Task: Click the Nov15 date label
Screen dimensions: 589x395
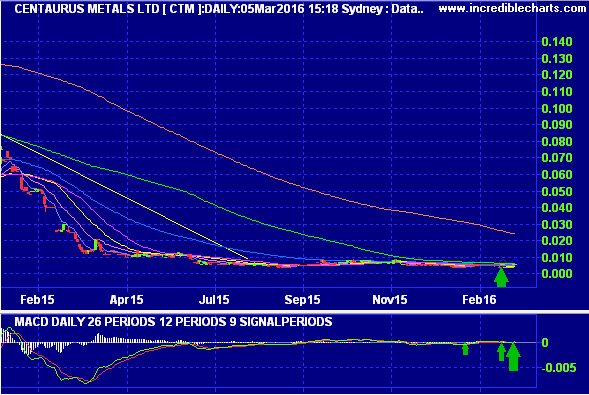Action: tap(390, 300)
